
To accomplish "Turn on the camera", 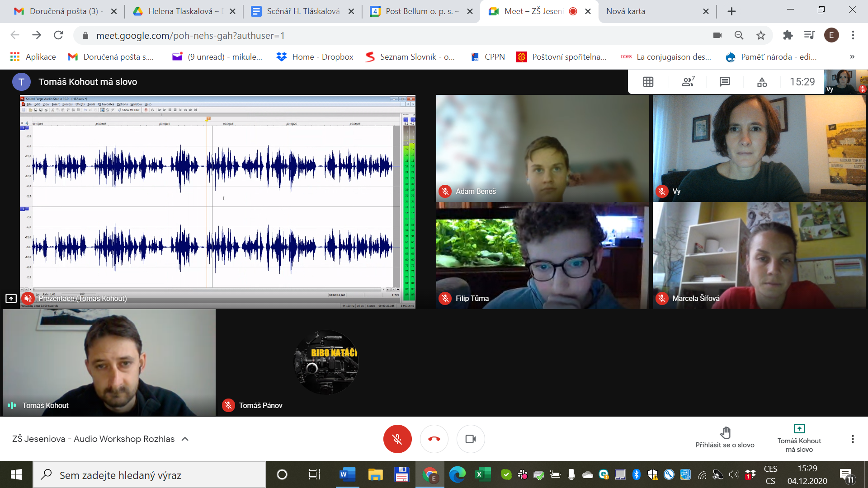I will (x=471, y=439).
